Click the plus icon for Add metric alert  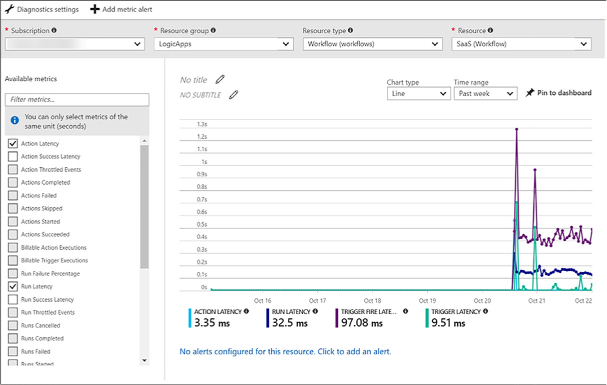[x=95, y=9]
